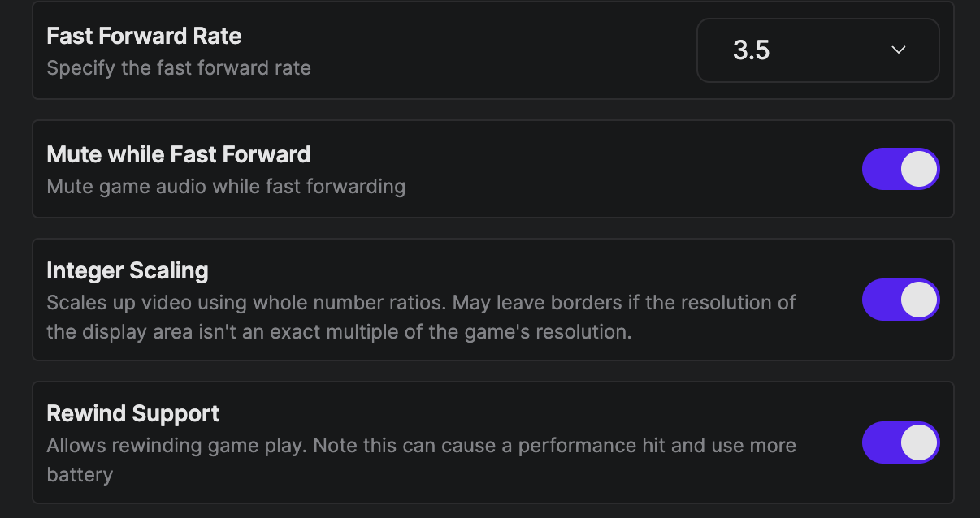Click "Mute game audio while fast forwarding" text

click(226, 186)
